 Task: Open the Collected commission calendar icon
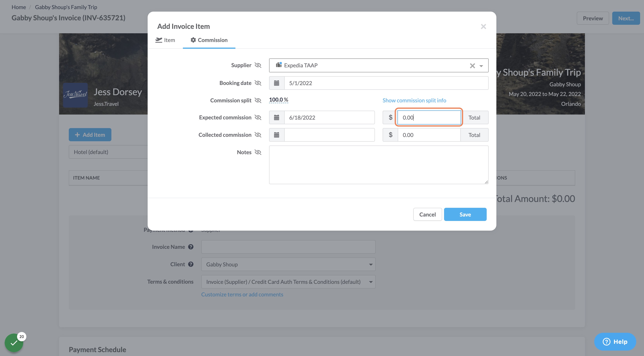click(x=276, y=135)
